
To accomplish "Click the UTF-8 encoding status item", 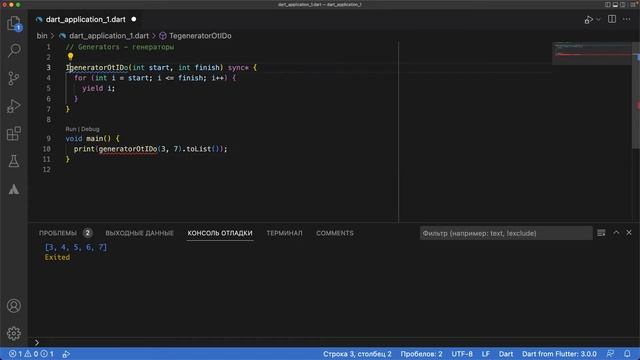I will (x=462, y=354).
